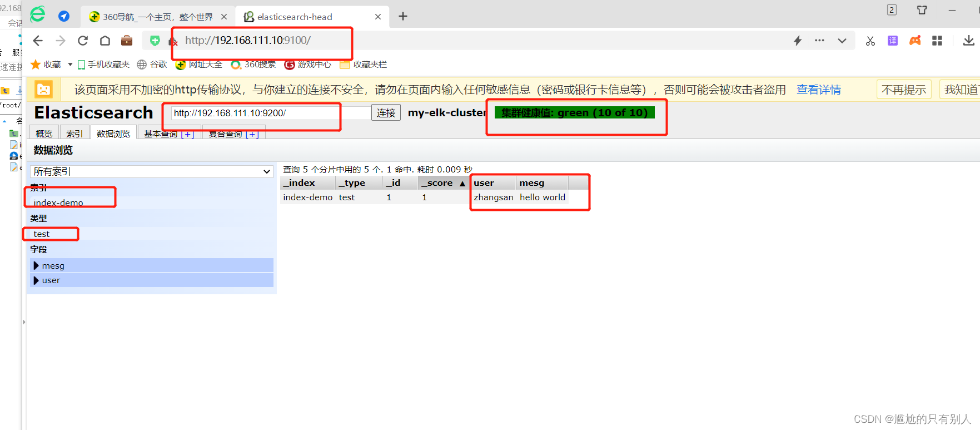Sort by the mesg column header
Screen dimensions: 980x430
coord(542,183)
